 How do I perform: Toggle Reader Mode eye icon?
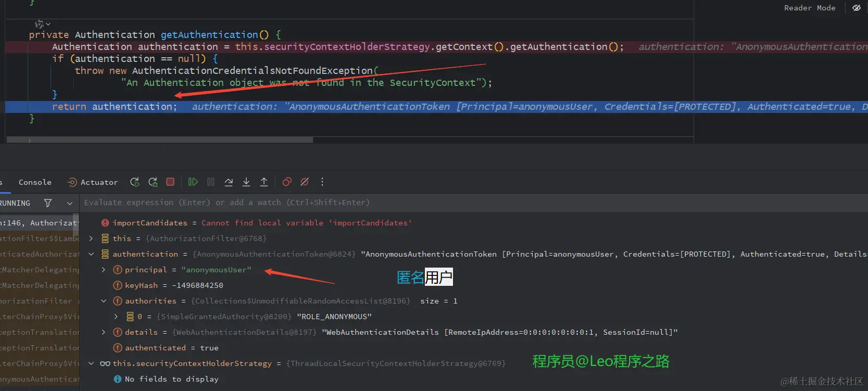pos(857,8)
